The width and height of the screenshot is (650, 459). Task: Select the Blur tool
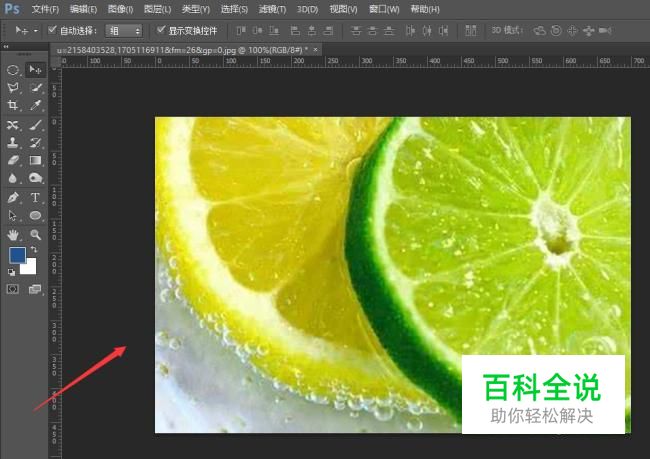point(12,178)
